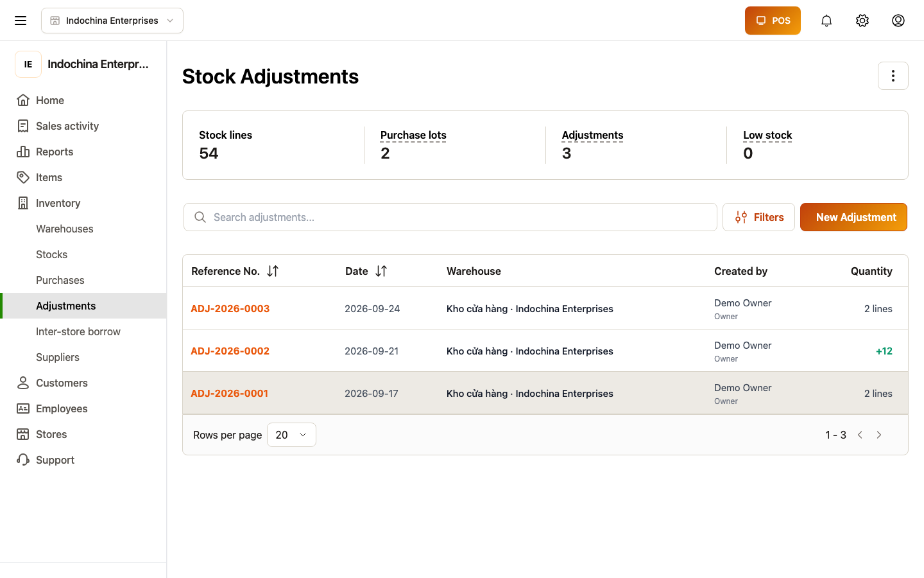Click the Purchase lots stat label
924x578 pixels.
(x=413, y=135)
